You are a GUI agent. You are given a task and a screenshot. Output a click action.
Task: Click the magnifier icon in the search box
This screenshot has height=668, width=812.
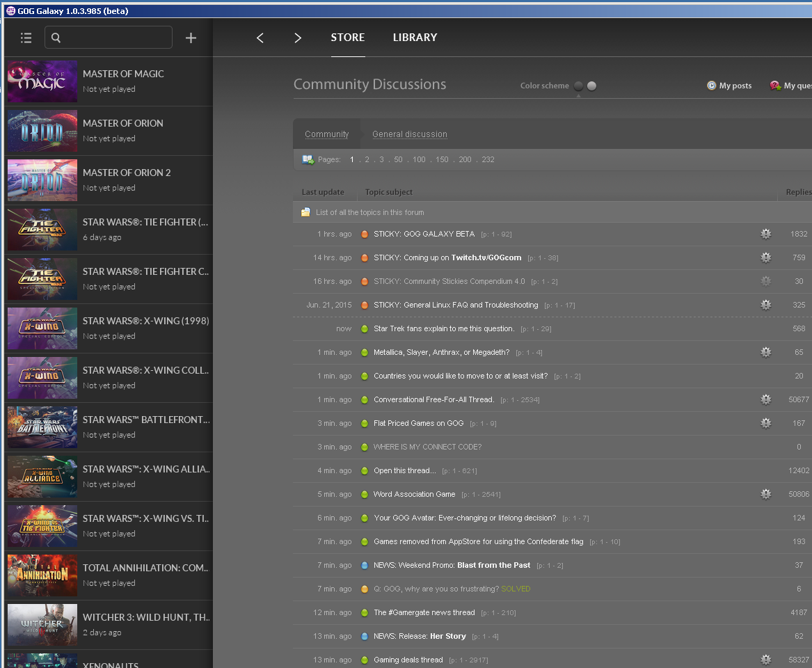[56, 38]
